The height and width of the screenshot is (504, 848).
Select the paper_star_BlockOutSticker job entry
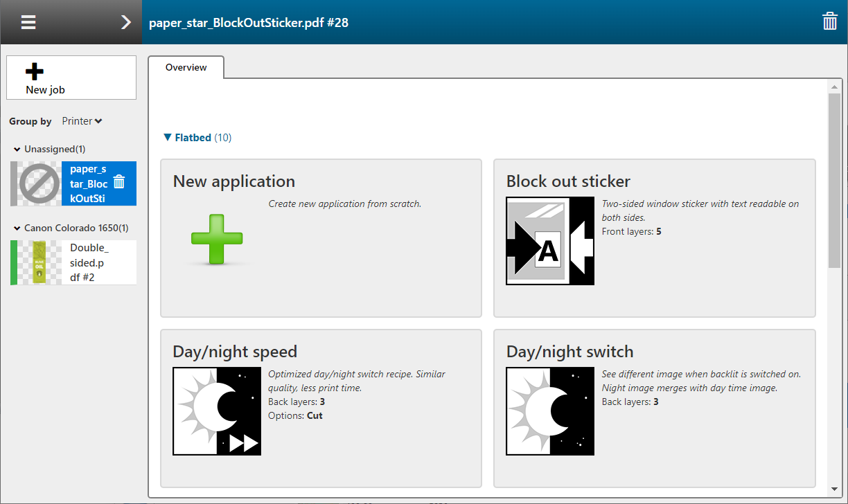tap(88, 183)
